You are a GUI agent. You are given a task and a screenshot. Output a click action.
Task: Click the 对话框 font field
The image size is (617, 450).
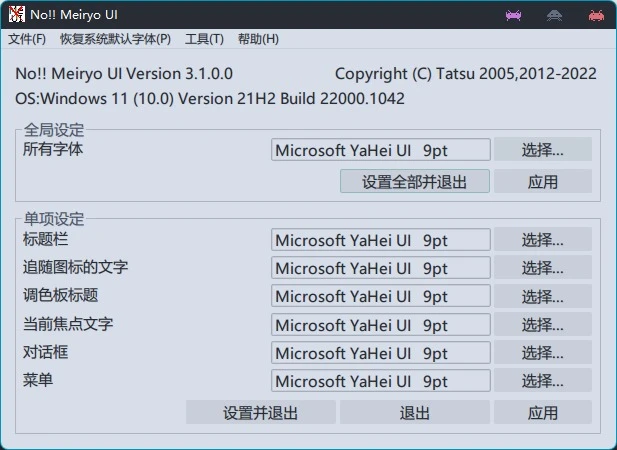click(x=381, y=352)
